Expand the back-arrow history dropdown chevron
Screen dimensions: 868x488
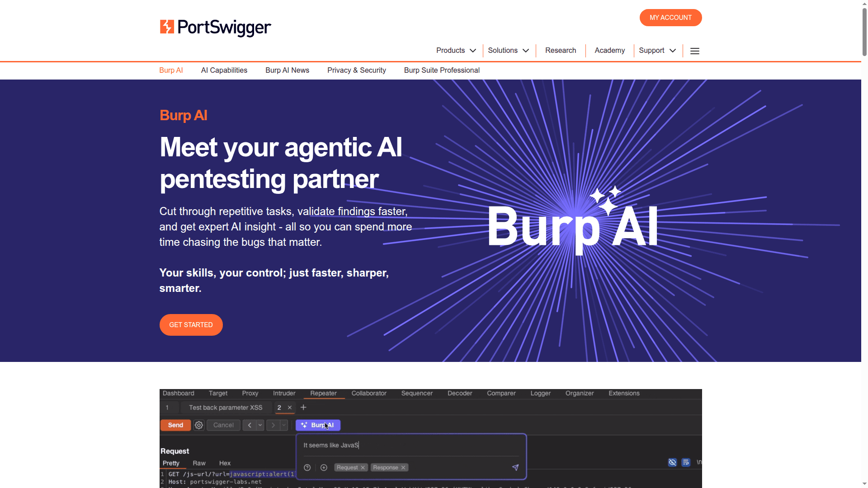(259, 425)
